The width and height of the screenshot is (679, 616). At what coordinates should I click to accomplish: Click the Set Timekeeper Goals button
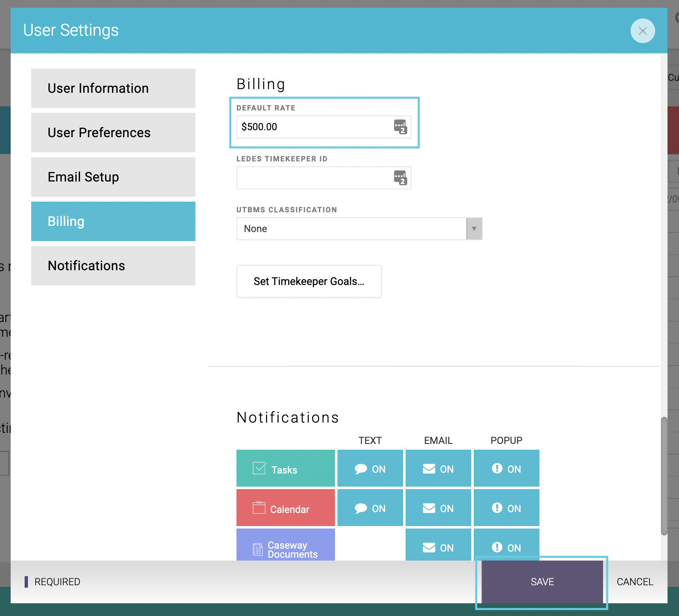(309, 281)
